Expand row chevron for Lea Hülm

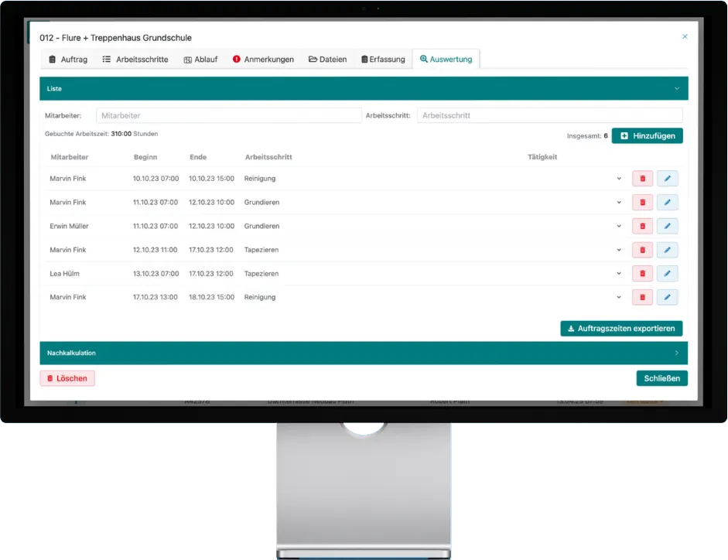pyautogui.click(x=619, y=274)
